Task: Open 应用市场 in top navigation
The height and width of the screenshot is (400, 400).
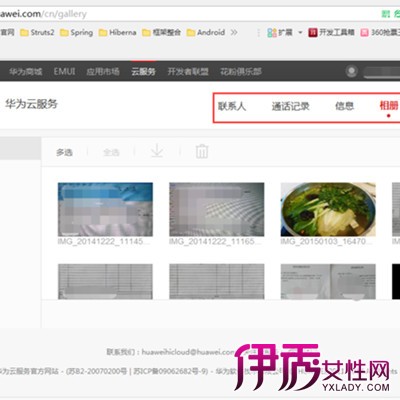Action: [103, 71]
